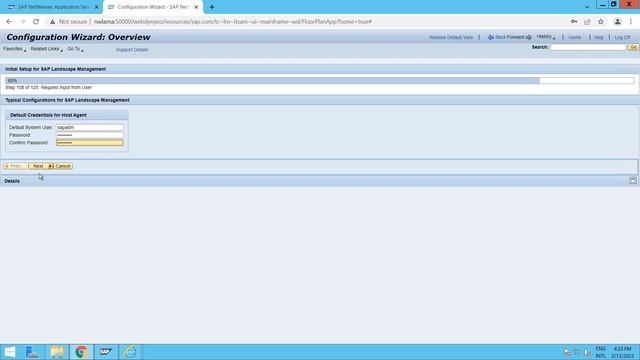The width and height of the screenshot is (640, 360).
Task: Open saved passwords key icon
Action: tap(574, 22)
